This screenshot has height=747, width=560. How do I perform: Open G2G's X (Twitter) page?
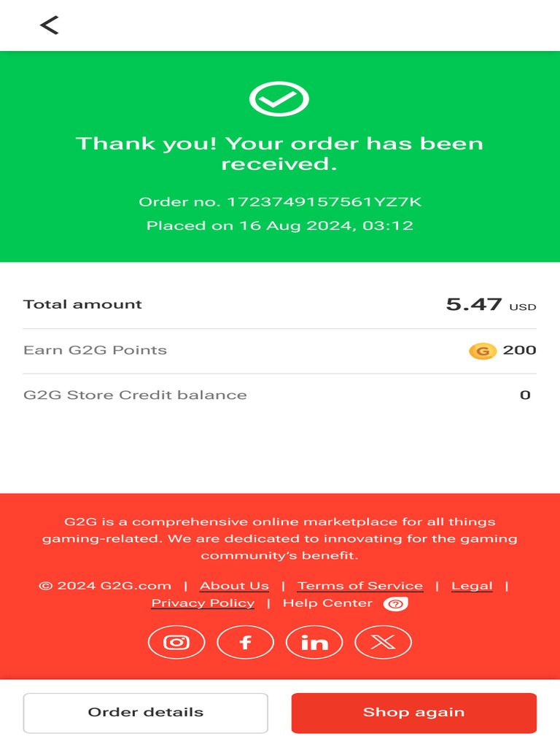pyautogui.click(x=383, y=642)
